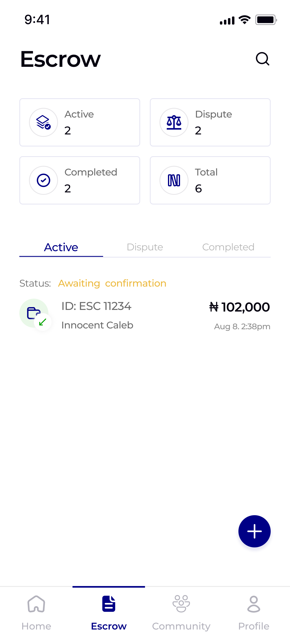Open the search magnifier icon
Screen dimensions: 290x644
coord(262,59)
